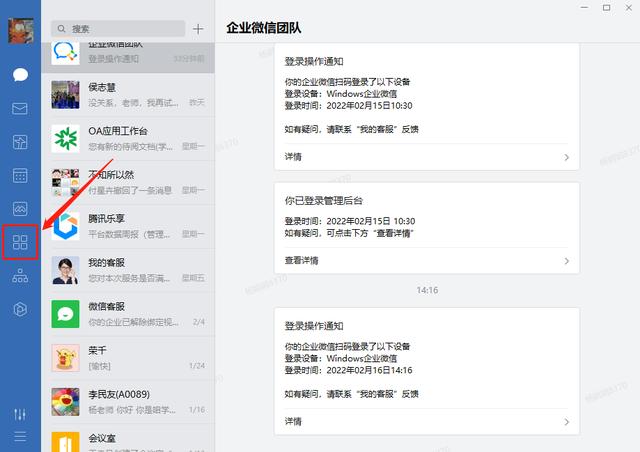Click the plus button beside search box
Image resolution: width=640 pixels, height=452 pixels.
(198, 29)
